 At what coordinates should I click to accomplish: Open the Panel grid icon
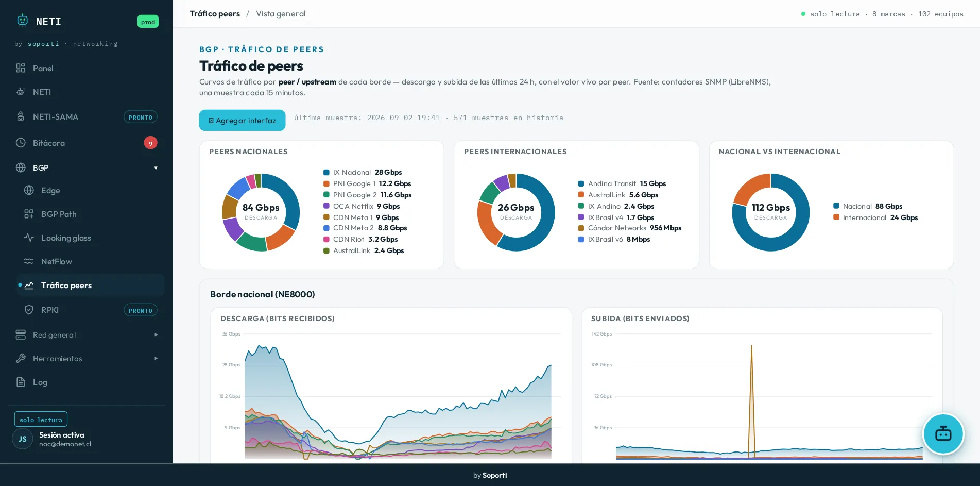21,68
